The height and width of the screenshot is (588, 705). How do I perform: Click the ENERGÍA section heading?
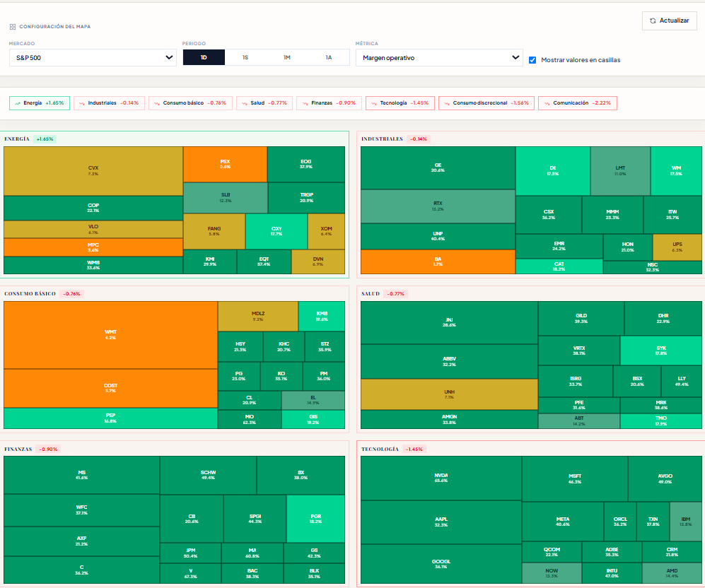17,139
